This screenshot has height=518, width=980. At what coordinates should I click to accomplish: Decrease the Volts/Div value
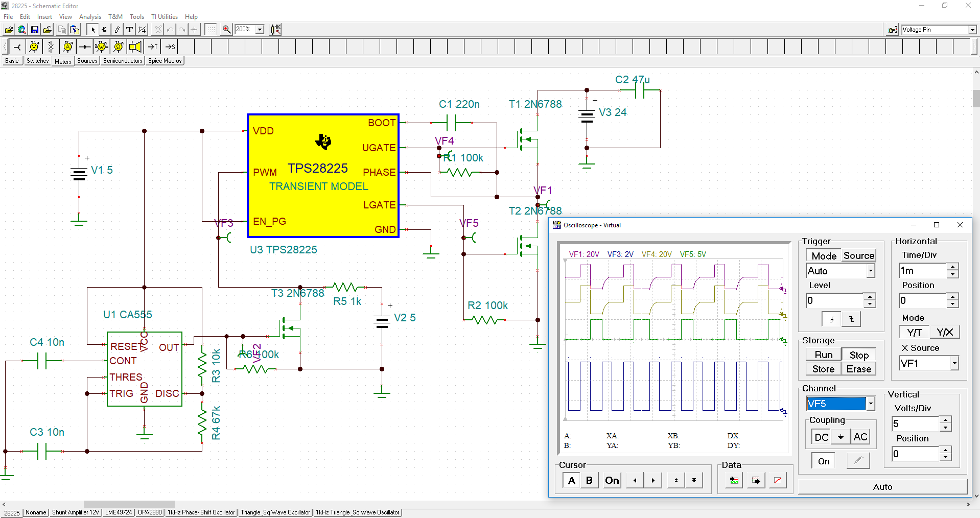tap(946, 427)
